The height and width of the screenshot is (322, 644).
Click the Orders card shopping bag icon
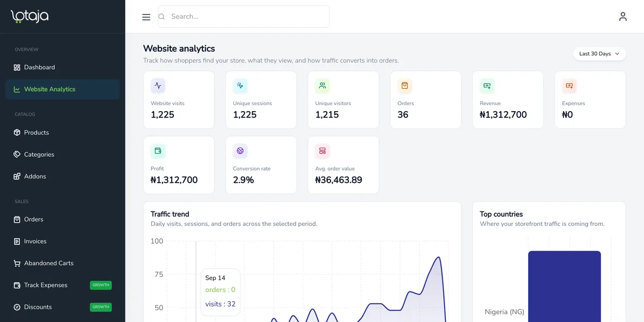[x=405, y=85]
